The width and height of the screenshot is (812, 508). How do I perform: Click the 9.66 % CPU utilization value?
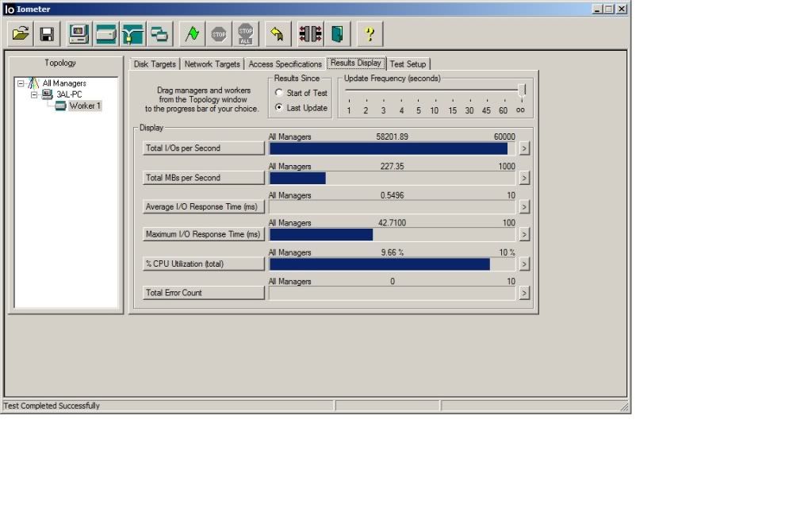click(x=392, y=252)
